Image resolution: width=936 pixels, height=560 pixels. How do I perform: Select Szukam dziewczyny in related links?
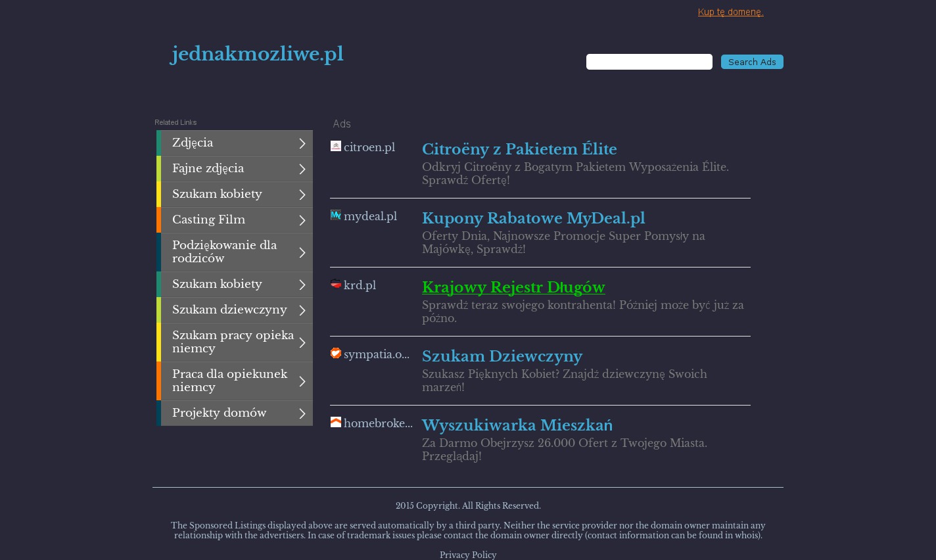[229, 310]
